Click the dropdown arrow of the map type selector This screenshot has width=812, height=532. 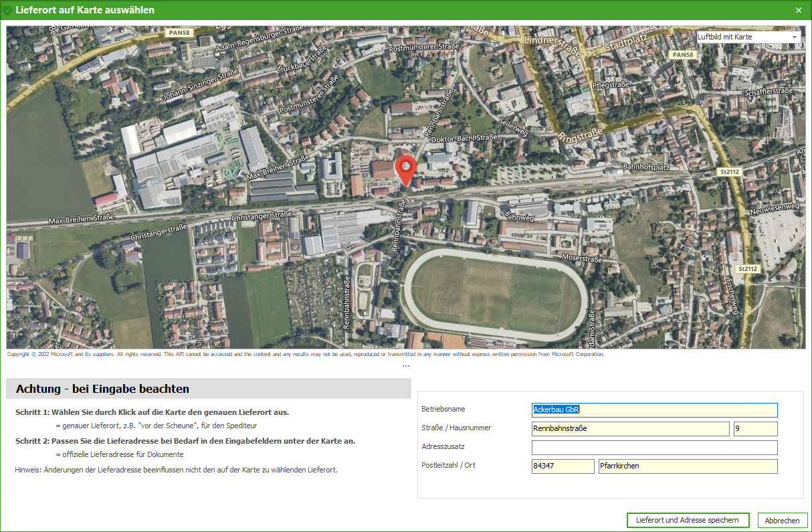794,37
